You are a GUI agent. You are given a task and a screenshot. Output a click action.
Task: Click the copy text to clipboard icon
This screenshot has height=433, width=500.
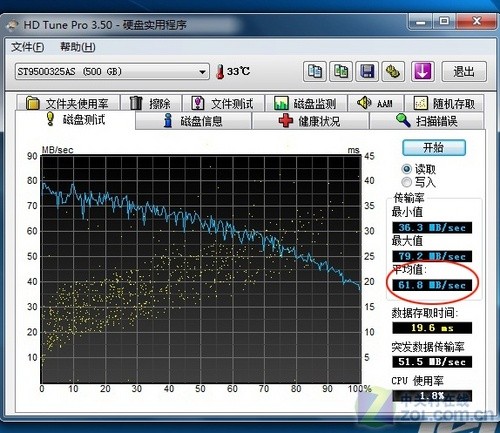315,71
